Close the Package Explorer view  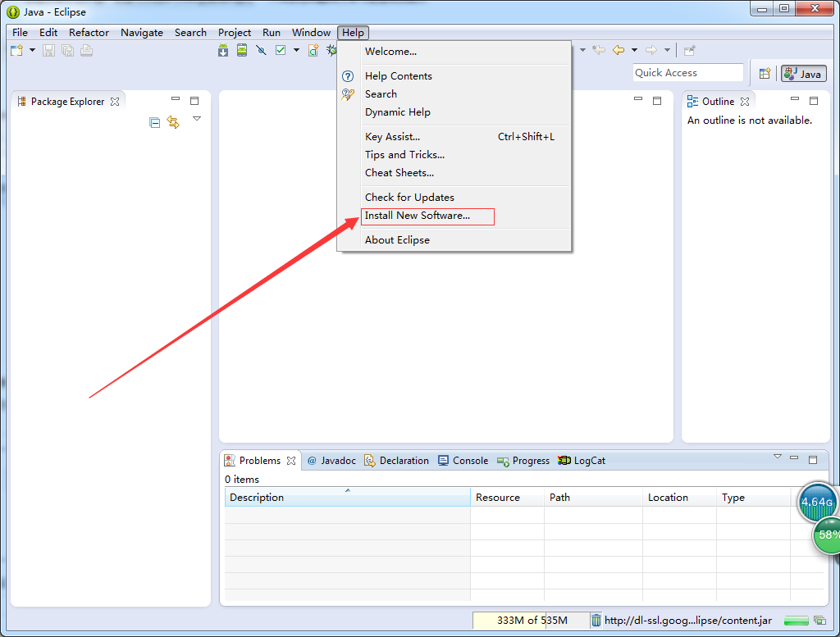tap(115, 101)
